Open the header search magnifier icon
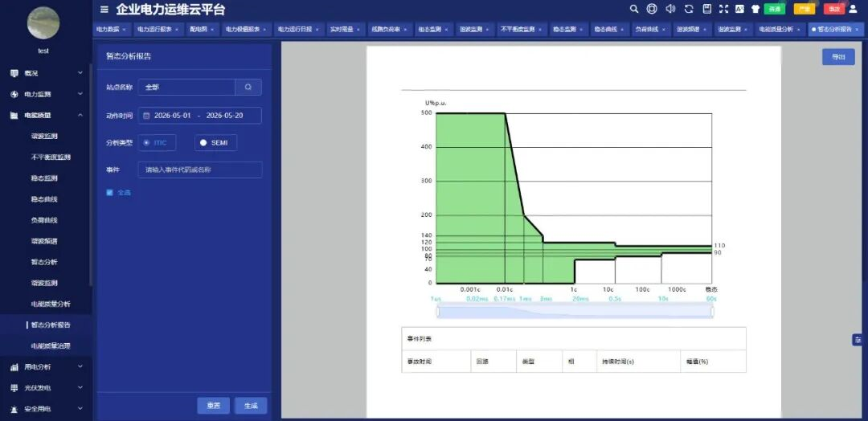The height and width of the screenshot is (421, 868). pyautogui.click(x=634, y=9)
